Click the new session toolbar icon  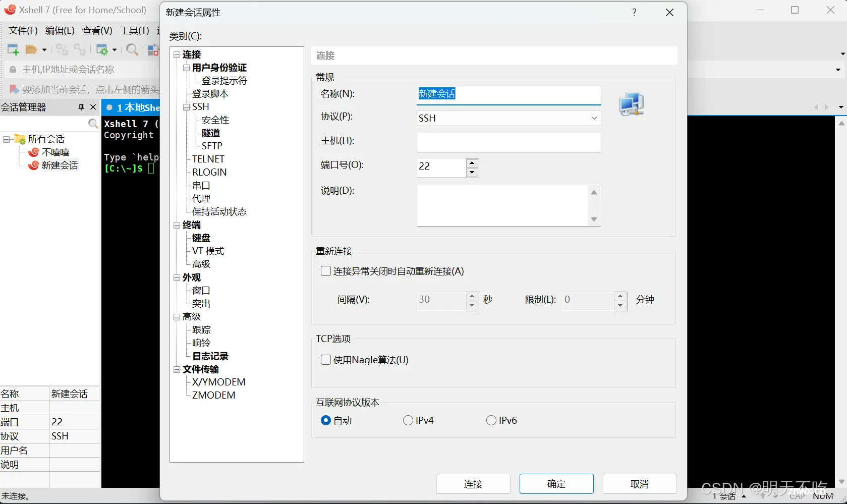click(13, 49)
